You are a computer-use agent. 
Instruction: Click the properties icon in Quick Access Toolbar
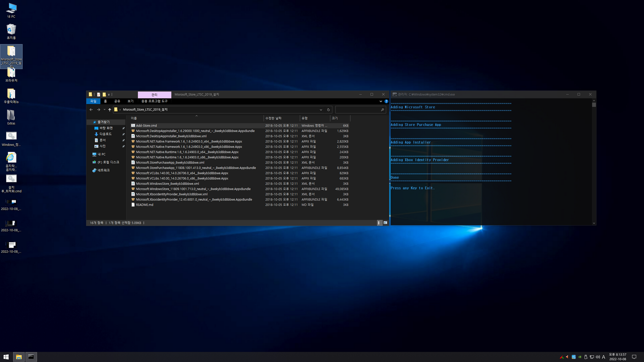(x=98, y=94)
